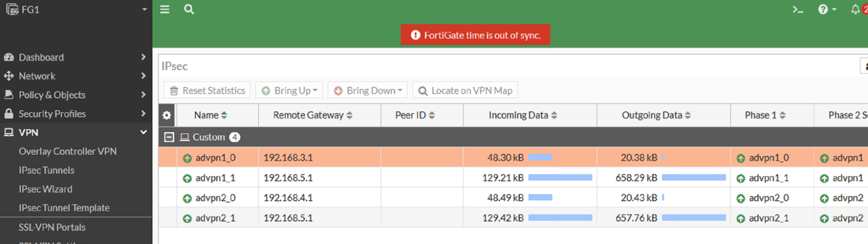
Task: Collapse the VPN menu chevron
Action: [143, 132]
